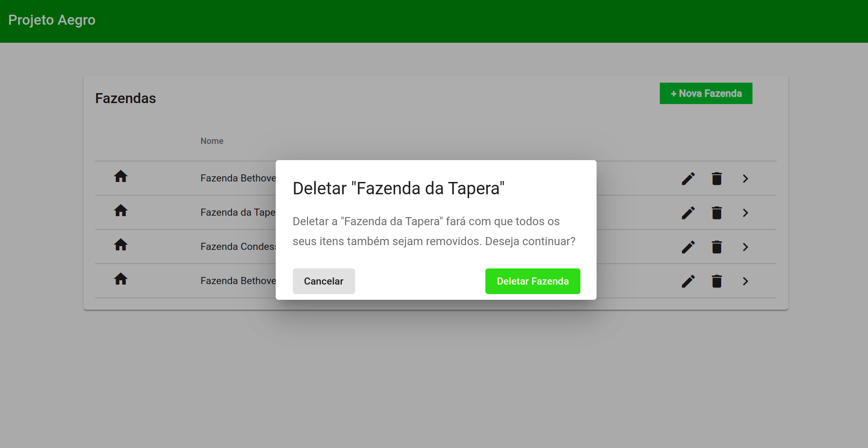Select the Fazenda da Tape name in list
Image resolution: width=868 pixels, height=448 pixels.
point(238,212)
